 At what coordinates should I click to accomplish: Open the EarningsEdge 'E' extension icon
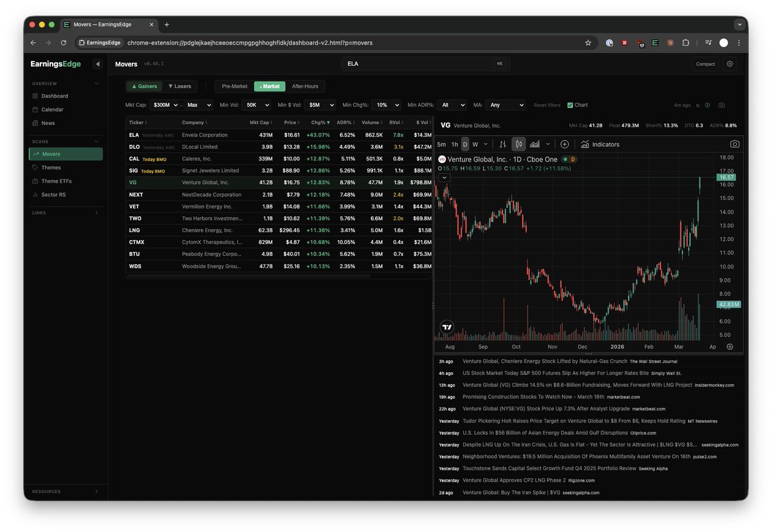coord(655,42)
